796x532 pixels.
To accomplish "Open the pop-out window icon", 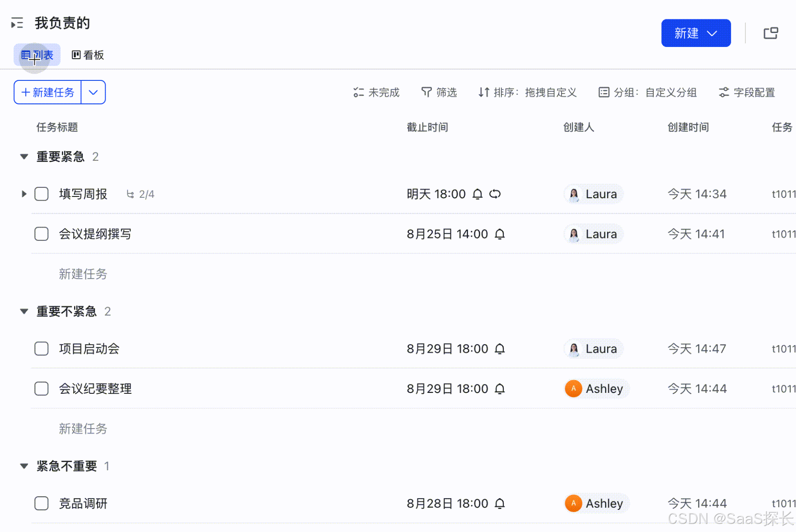I will point(771,33).
